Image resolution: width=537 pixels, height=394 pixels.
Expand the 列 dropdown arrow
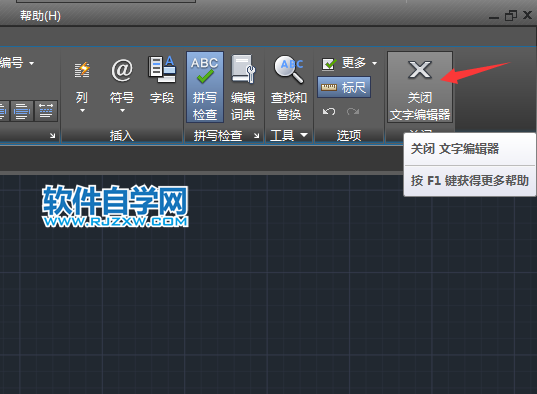click(x=82, y=111)
